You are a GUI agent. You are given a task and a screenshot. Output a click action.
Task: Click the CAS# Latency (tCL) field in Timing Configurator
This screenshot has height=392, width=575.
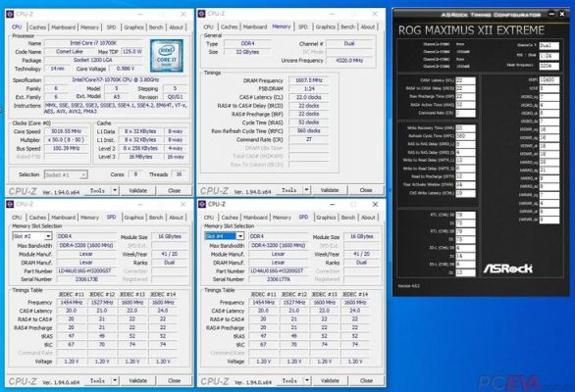pyautogui.click(x=465, y=80)
